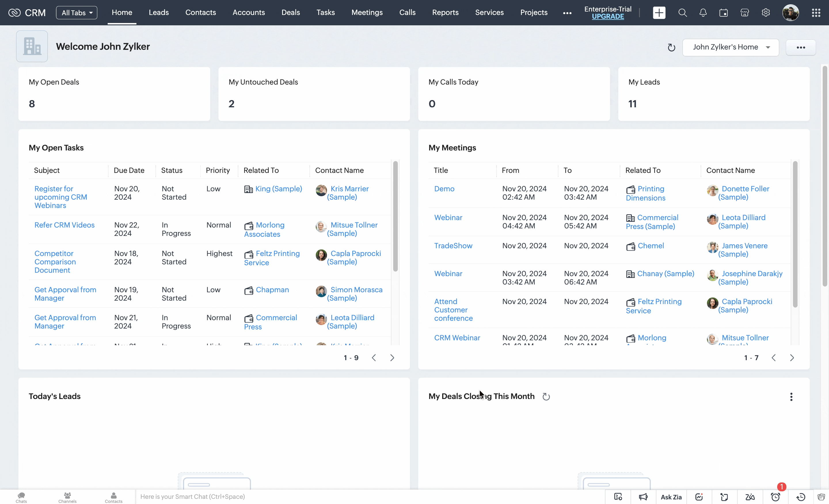Image resolution: width=829 pixels, height=504 pixels.
Task: Open the Refer CRM Videos task
Action: pos(64,225)
